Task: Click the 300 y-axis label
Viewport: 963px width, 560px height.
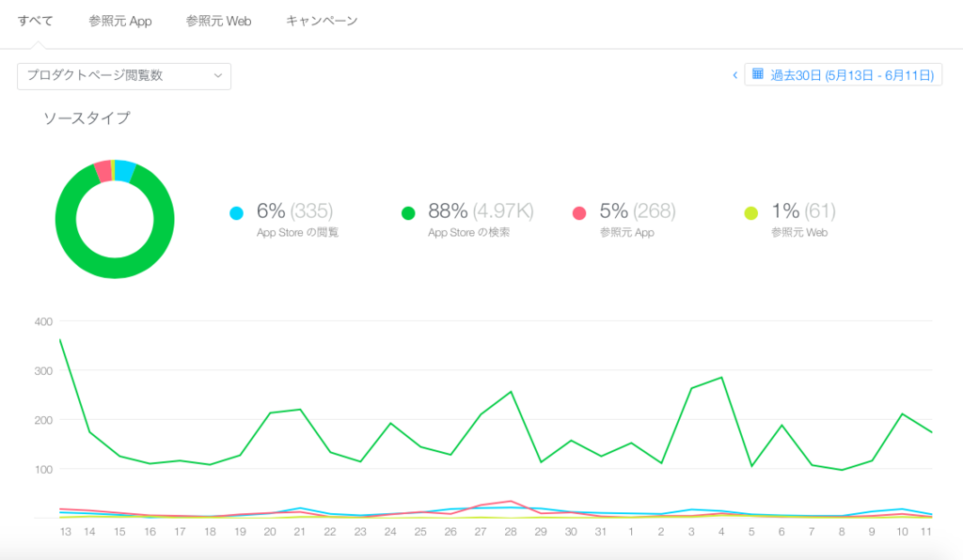Action: [x=43, y=371]
